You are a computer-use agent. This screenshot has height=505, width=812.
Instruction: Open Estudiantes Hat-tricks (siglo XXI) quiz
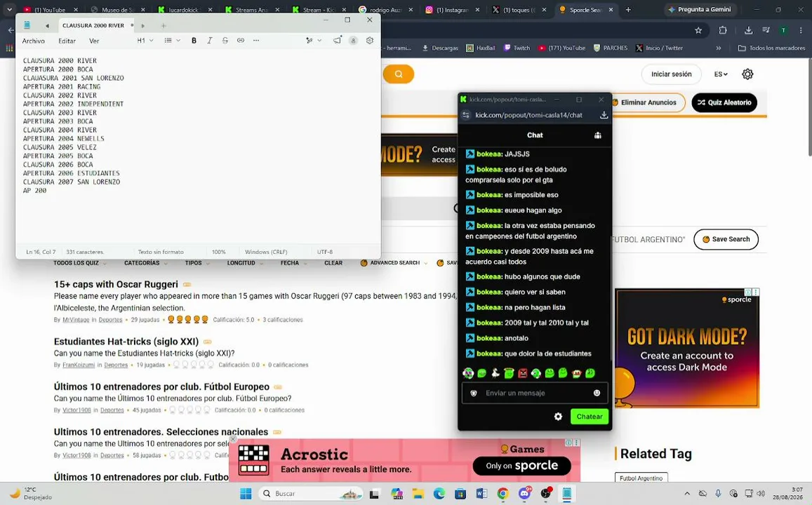tap(126, 342)
